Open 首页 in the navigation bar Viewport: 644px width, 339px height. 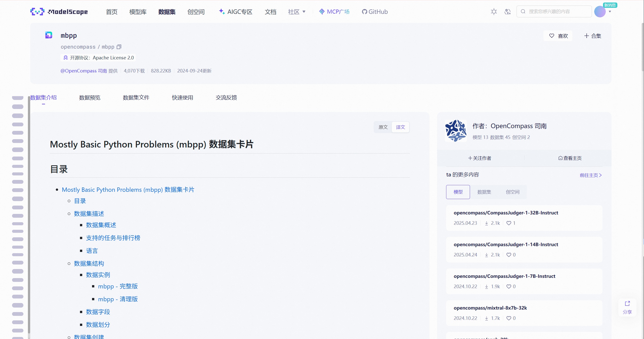pyautogui.click(x=112, y=12)
